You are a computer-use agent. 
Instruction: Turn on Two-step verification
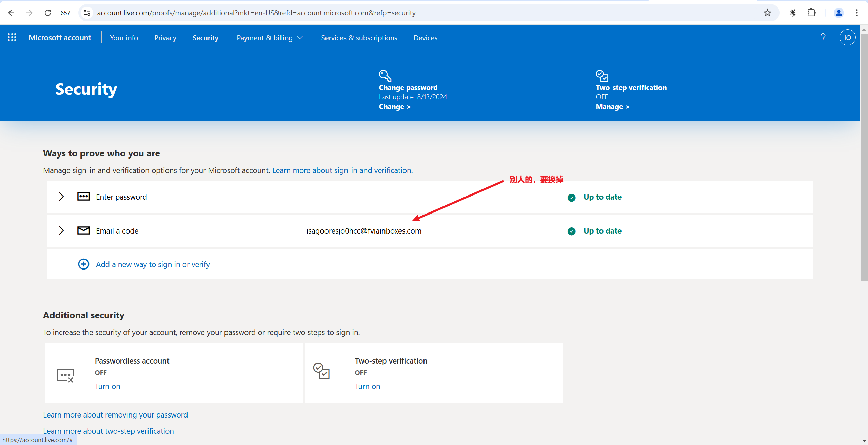click(367, 386)
